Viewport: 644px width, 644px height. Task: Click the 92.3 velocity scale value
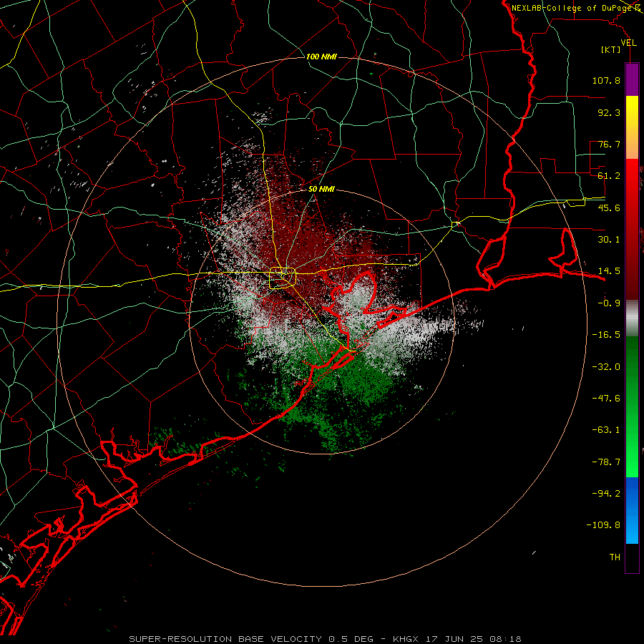[x=609, y=112]
